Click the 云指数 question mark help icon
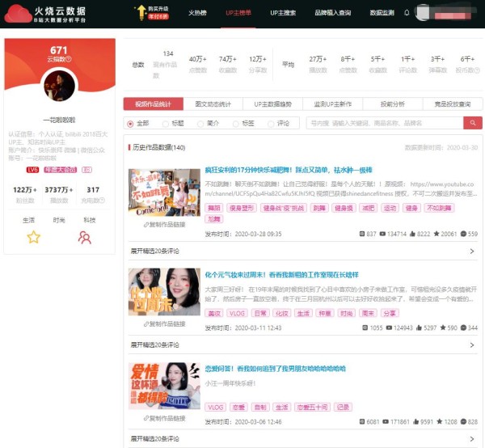Image resolution: width=485 pixels, height=448 pixels. [x=69, y=59]
